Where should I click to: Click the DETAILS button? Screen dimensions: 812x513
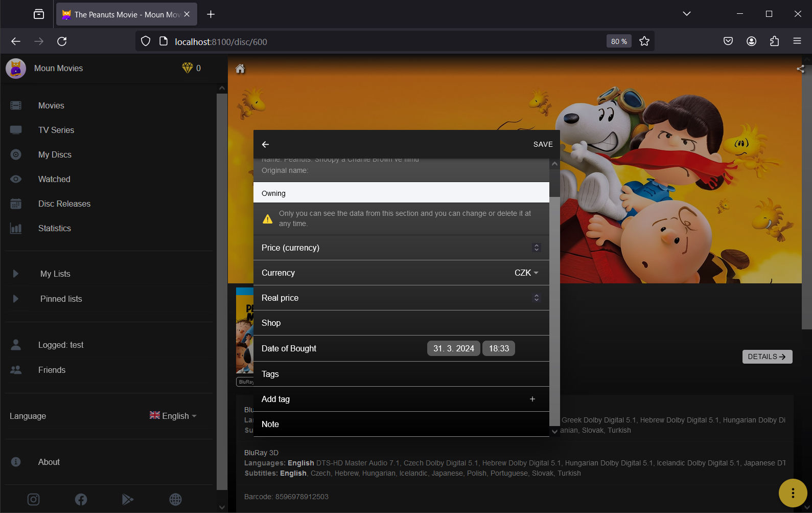(x=767, y=356)
